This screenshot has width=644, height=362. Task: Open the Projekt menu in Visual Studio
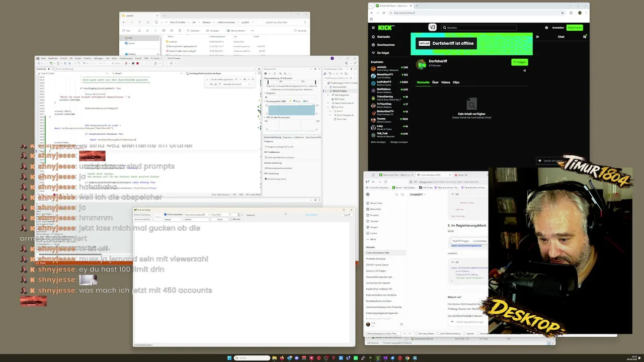point(78,58)
